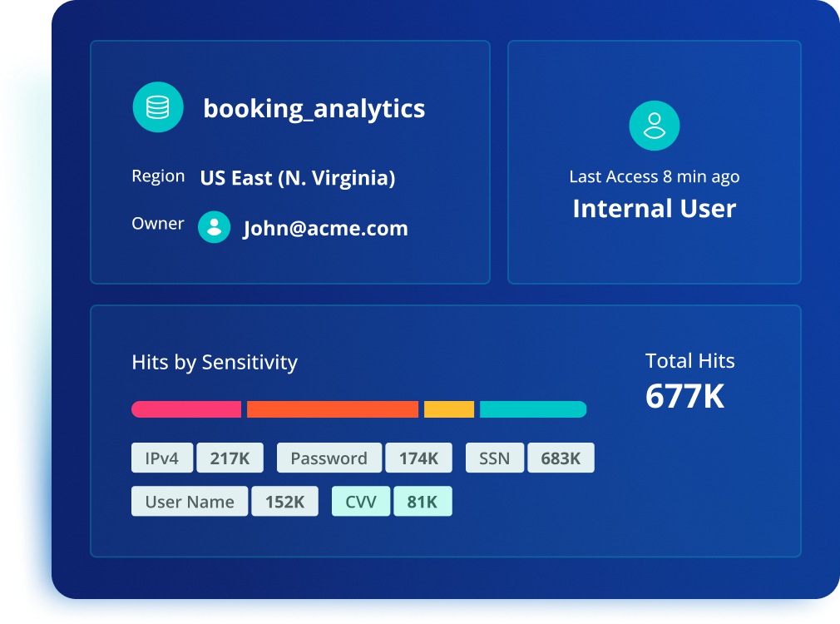Click the 217K count badge

230,458
